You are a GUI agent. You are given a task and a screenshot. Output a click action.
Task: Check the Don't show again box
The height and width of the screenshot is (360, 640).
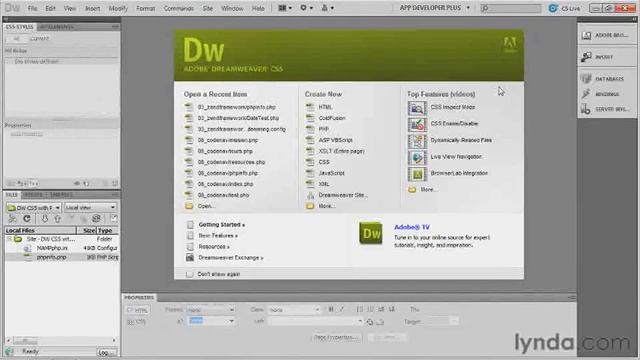(189, 274)
